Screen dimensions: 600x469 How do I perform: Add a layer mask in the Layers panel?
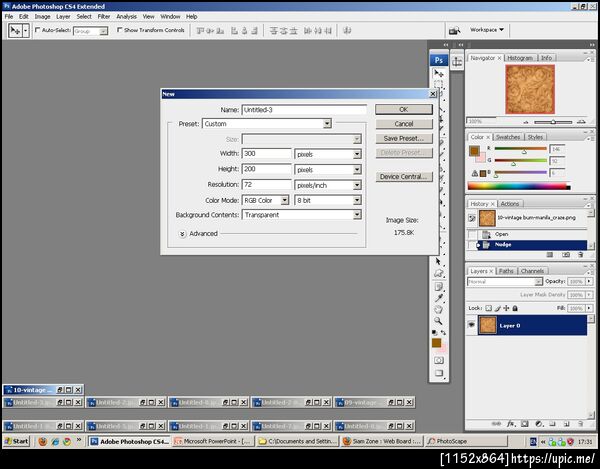(x=525, y=424)
